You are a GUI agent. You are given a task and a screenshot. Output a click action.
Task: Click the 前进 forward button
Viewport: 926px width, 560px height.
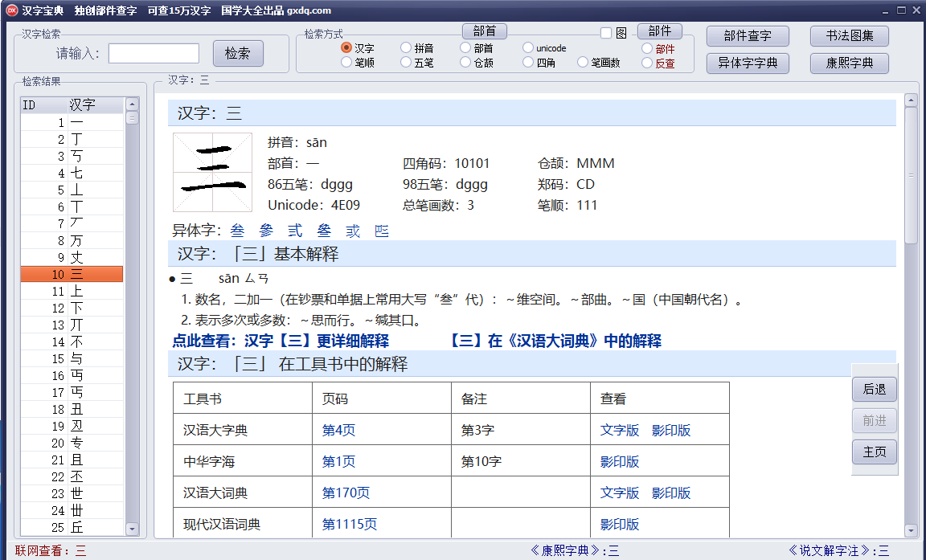(x=875, y=421)
